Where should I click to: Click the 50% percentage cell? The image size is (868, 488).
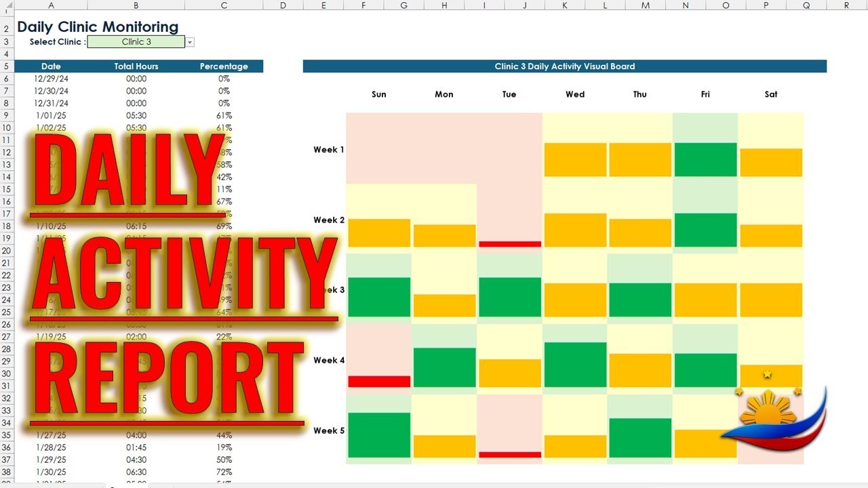pos(224,460)
